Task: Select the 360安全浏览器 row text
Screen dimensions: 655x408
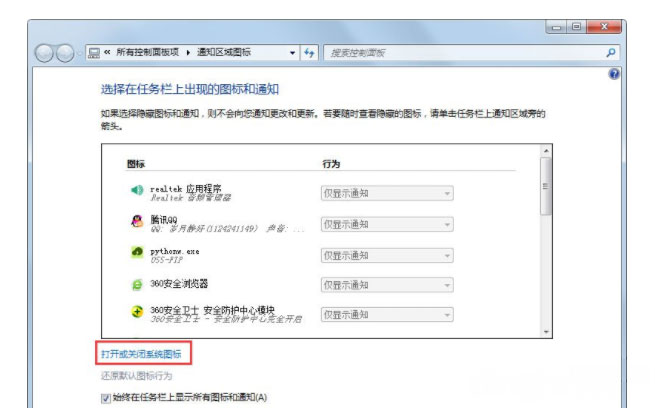Action: point(179,284)
